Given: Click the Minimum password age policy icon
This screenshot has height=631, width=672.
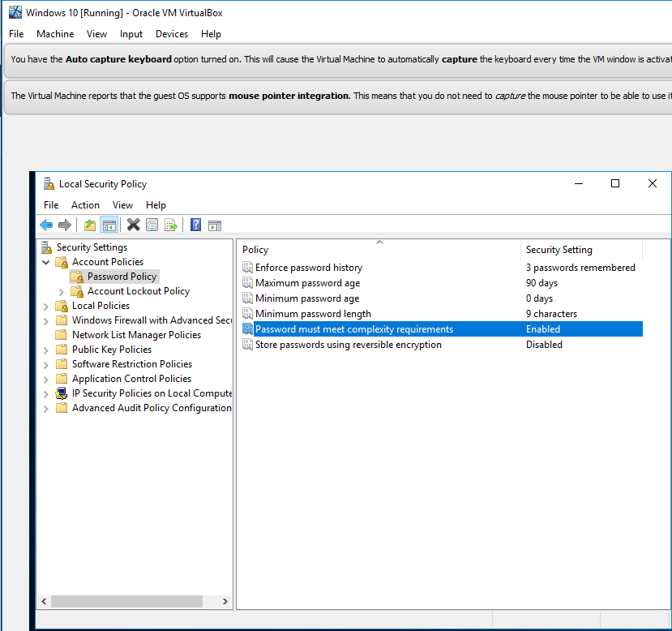Looking at the screenshot, I should tap(247, 298).
